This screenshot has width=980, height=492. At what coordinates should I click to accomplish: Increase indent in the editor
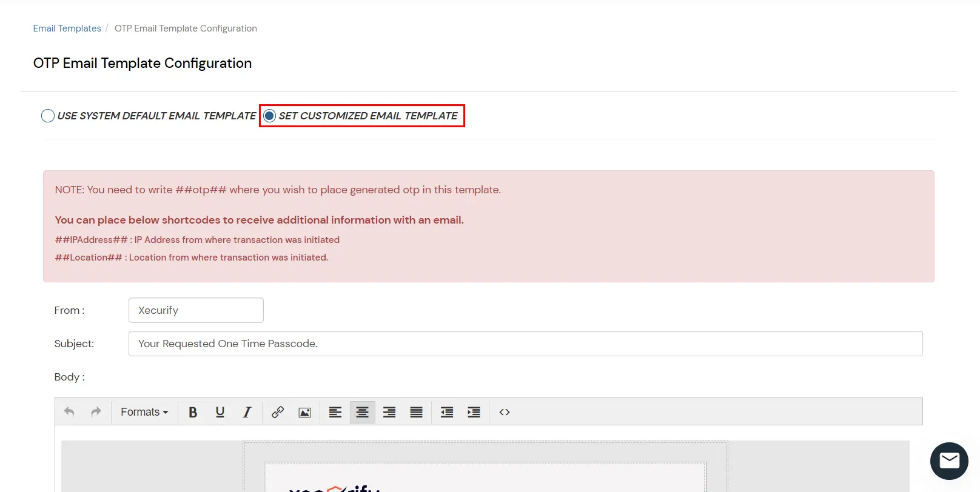coord(474,412)
